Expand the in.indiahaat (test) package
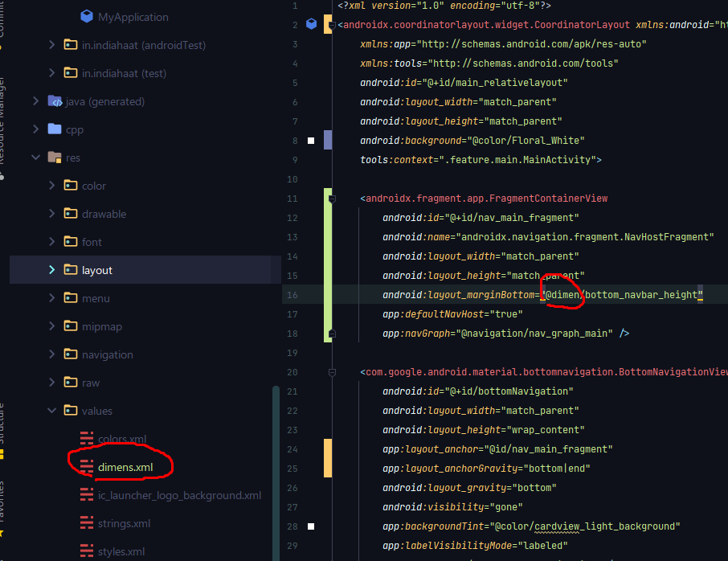 tap(51, 73)
